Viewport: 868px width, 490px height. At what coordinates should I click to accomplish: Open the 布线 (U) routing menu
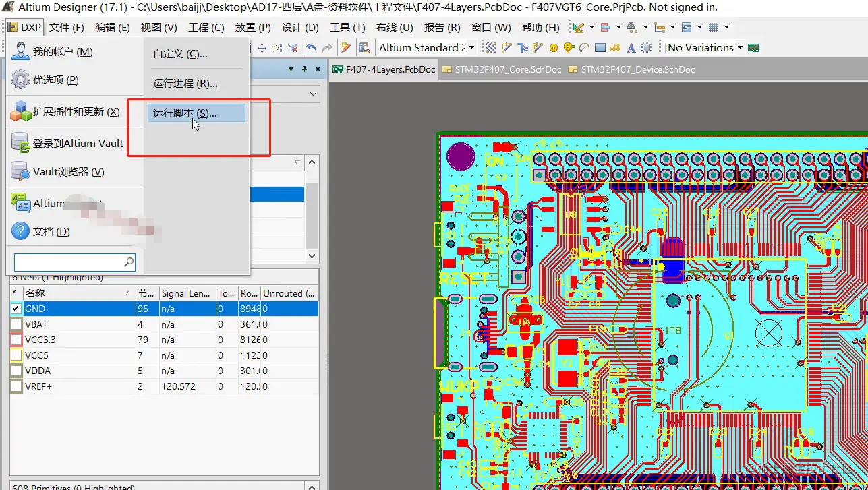395,28
